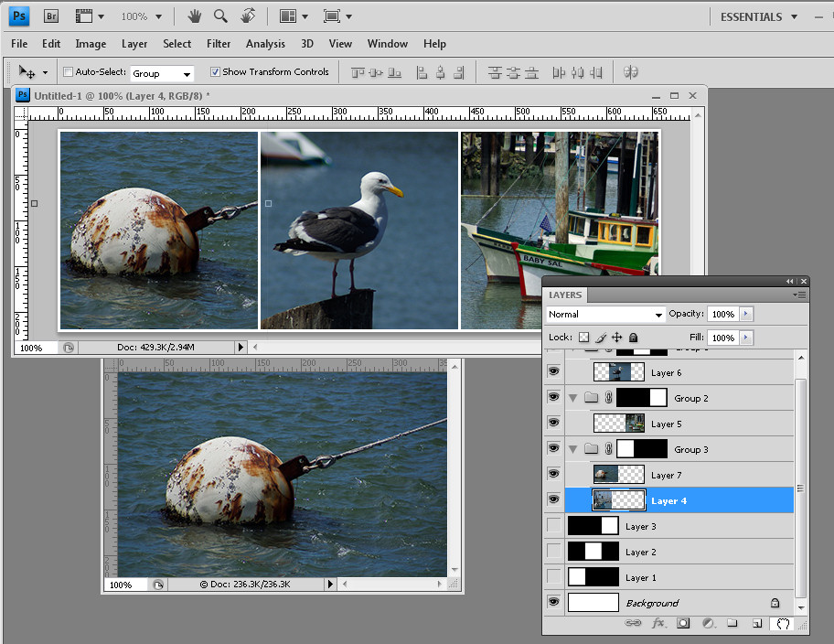Select the Hand tool in the top bar
This screenshot has height=644, width=834.
click(195, 16)
